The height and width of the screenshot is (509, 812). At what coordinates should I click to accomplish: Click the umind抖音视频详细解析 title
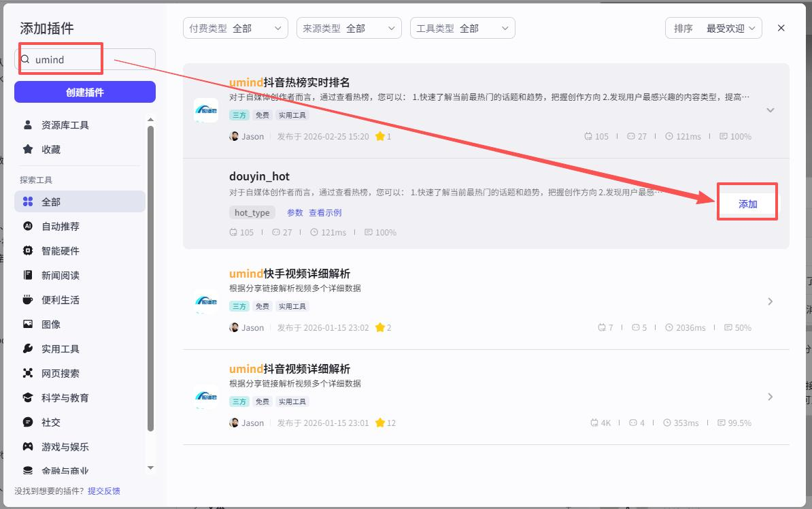coord(290,369)
